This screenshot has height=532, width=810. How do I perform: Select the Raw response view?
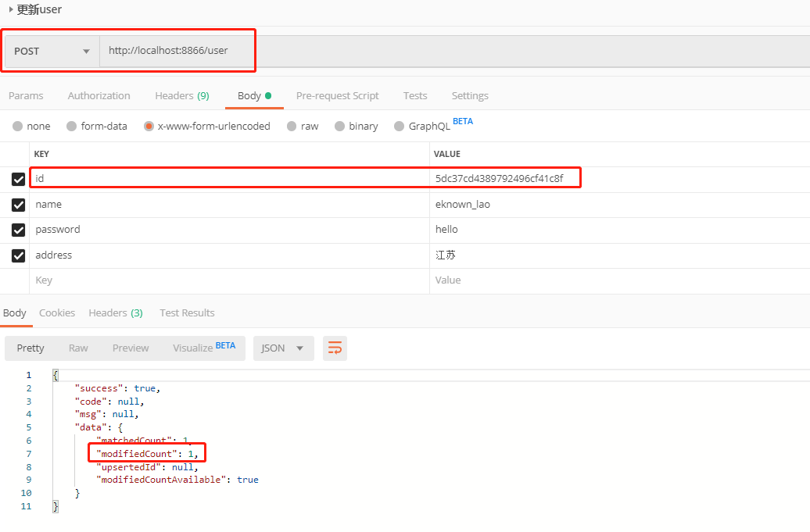(x=78, y=348)
